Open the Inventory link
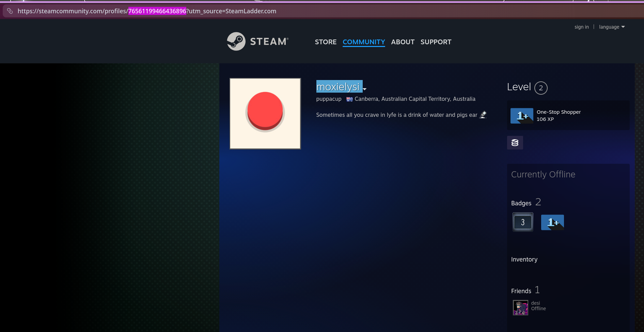This screenshot has height=332, width=644. click(x=524, y=259)
